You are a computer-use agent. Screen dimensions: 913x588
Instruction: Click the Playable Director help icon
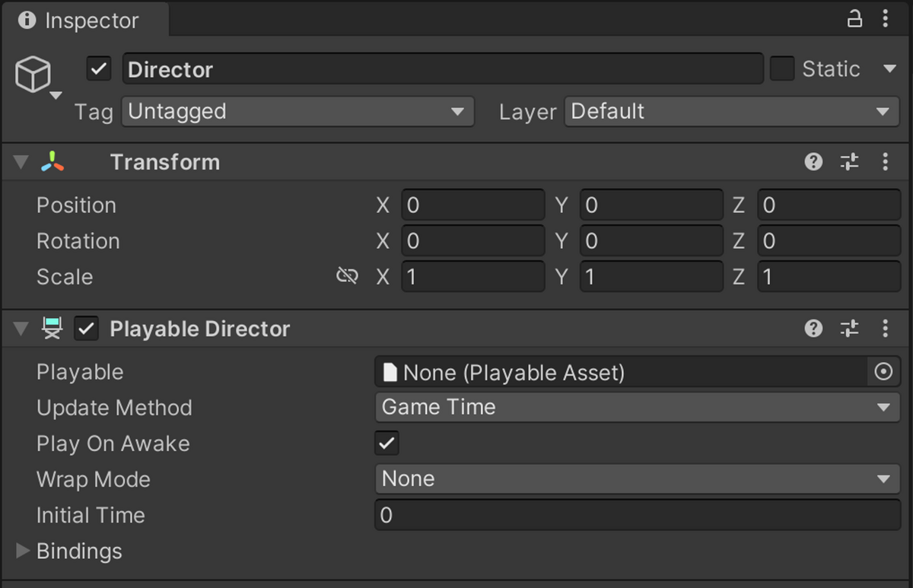(x=813, y=328)
